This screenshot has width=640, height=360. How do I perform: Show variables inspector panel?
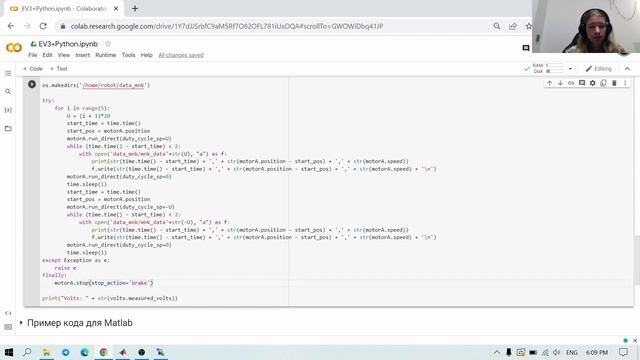8,110
